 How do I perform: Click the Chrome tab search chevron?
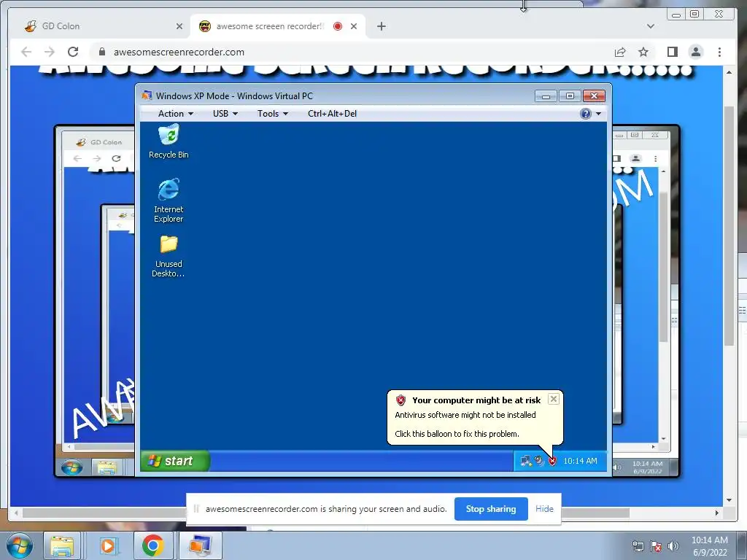[x=650, y=26]
